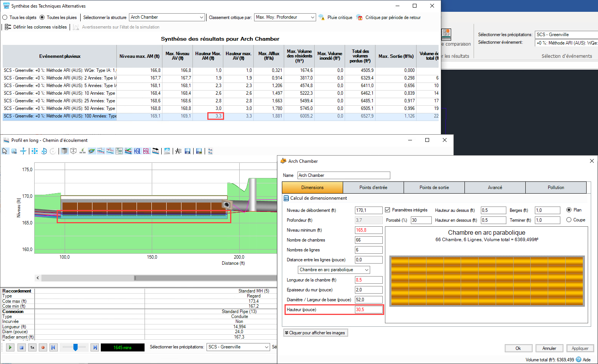Select the Coupe radio option
This screenshot has height=364, width=598.
tap(569, 220)
